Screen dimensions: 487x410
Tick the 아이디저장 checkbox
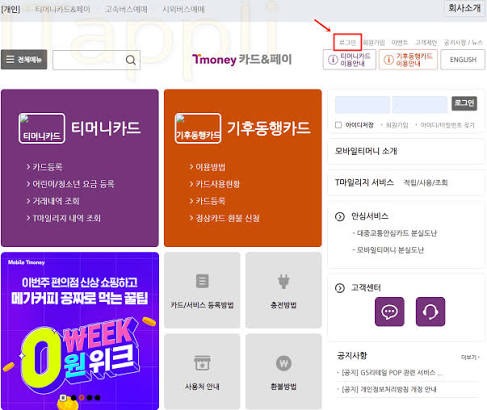point(338,125)
